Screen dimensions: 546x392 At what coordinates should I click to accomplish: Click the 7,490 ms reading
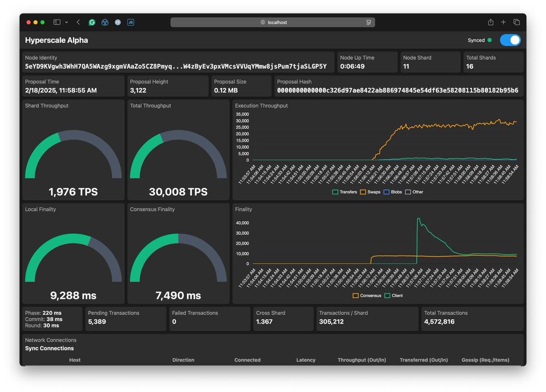point(178,296)
